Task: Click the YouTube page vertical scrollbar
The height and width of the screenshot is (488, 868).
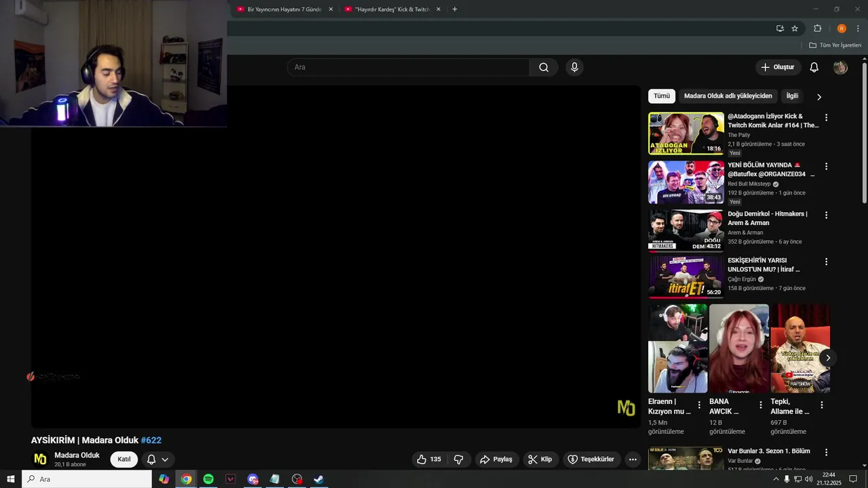Action: [x=865, y=132]
